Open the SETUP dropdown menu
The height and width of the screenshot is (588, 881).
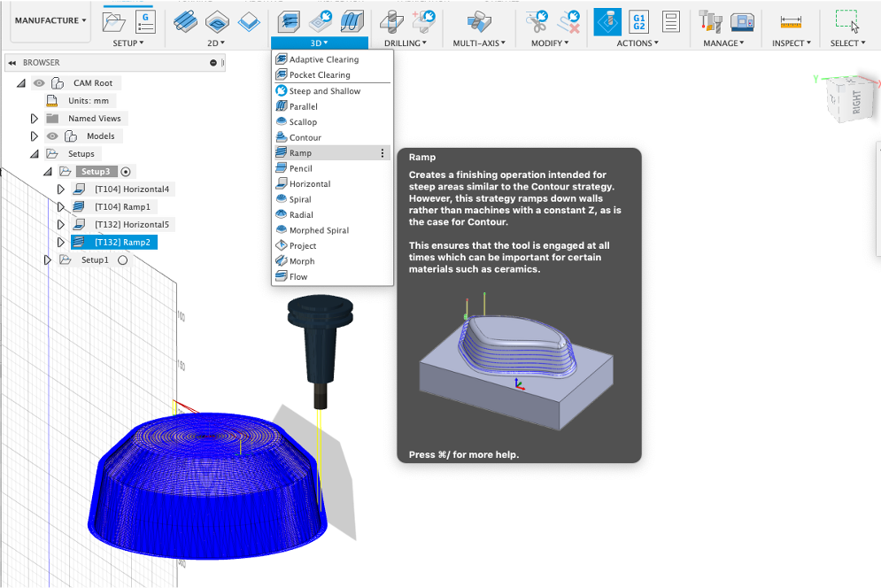128,43
